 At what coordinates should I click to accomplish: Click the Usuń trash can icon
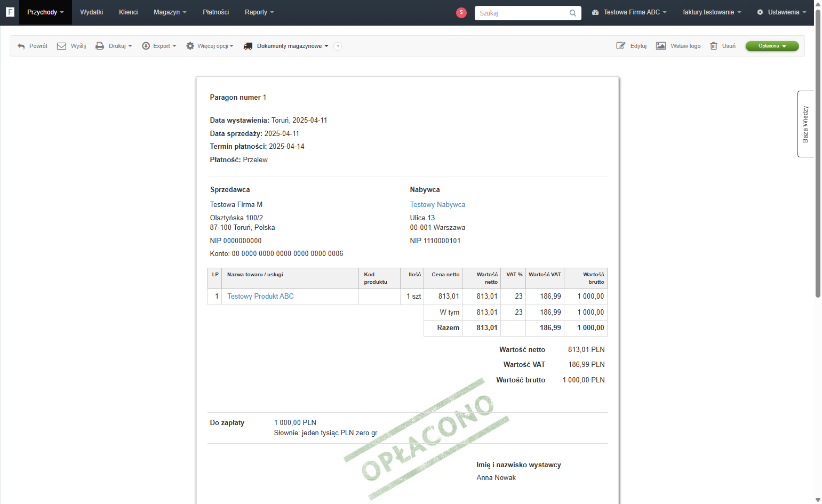pos(714,46)
